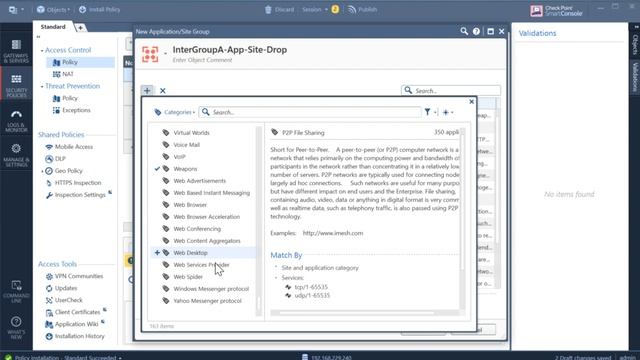Screen dimensions: 640x360
Task: Open UserCheck tool
Action: tap(64, 300)
